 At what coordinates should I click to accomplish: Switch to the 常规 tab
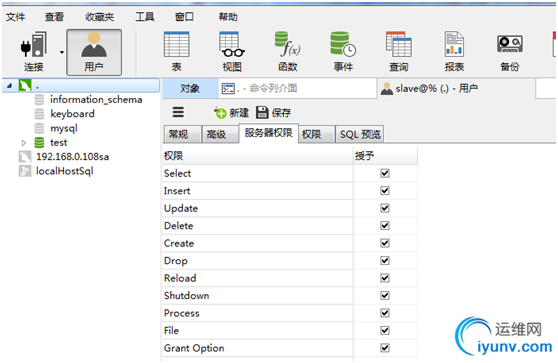[x=183, y=135]
